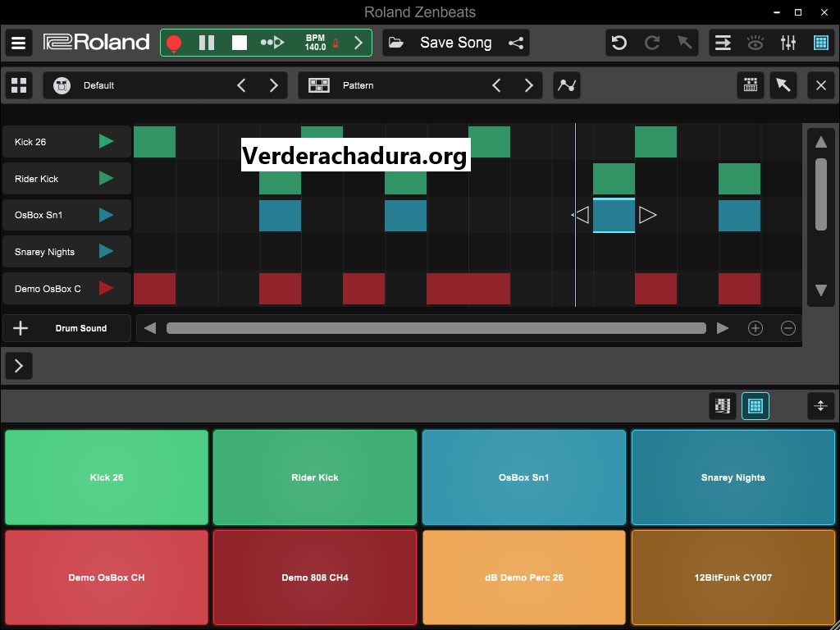This screenshot has height=630, width=840.
Task: Tap the dB Demo Perc 26 pad
Action: tap(524, 577)
